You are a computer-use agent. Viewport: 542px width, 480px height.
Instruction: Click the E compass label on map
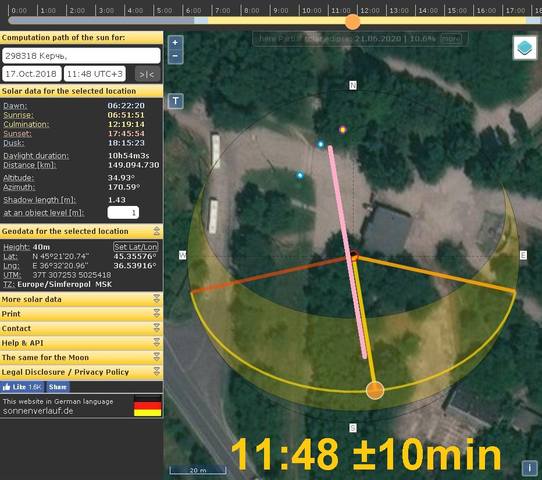point(523,255)
